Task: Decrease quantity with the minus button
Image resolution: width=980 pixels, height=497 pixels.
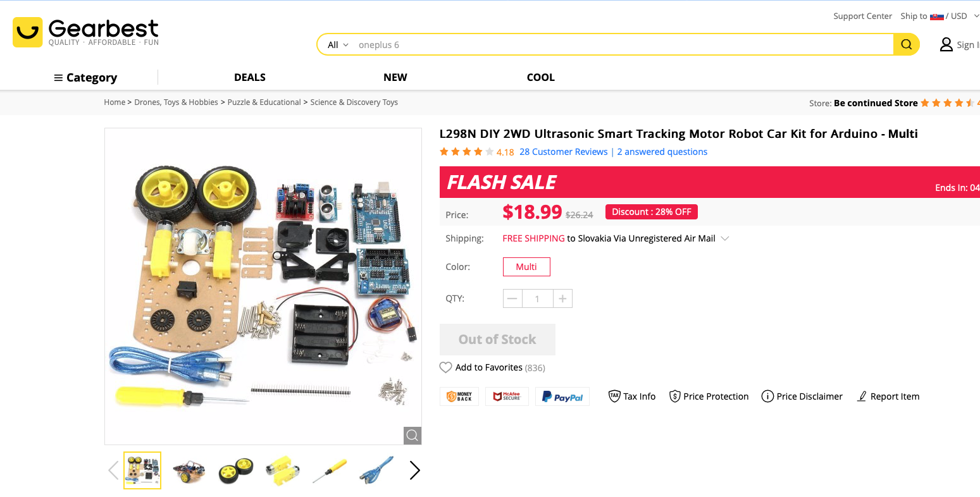Action: point(512,298)
